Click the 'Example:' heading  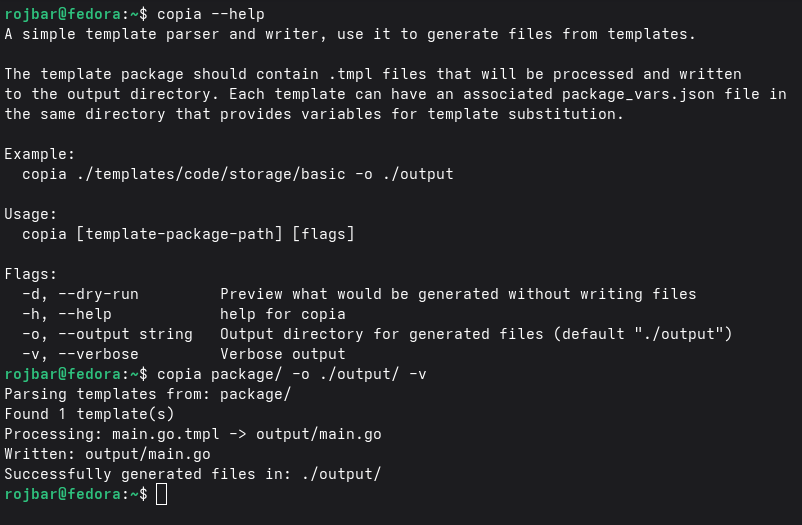tap(39, 154)
